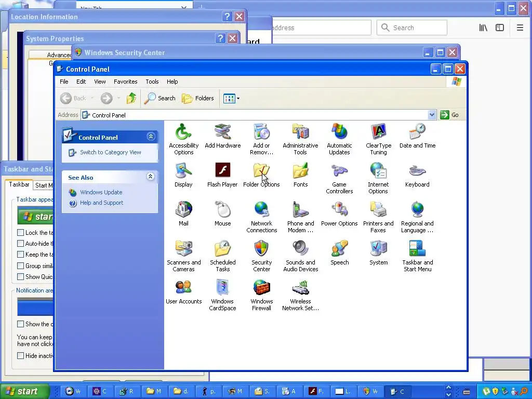Collapse the See Also sidebar section
Image resolution: width=532 pixels, height=399 pixels.
(151, 177)
